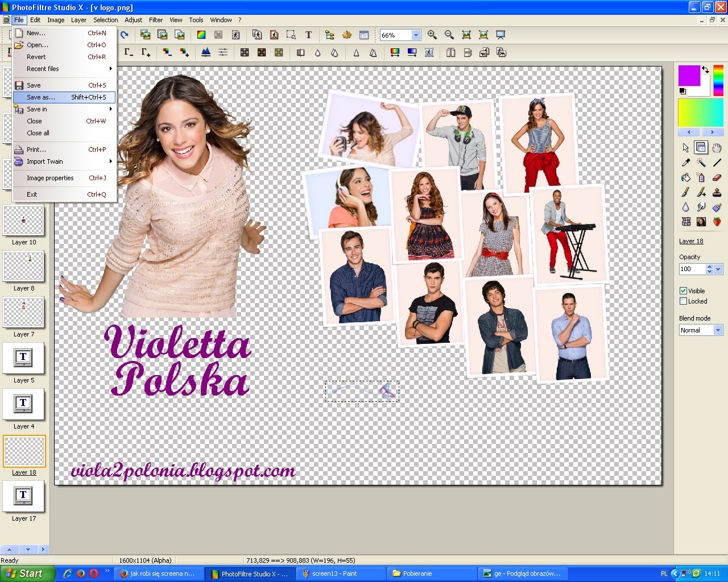Click the Histogram levels icon
This screenshot has height=582, width=728.
pos(206,52)
